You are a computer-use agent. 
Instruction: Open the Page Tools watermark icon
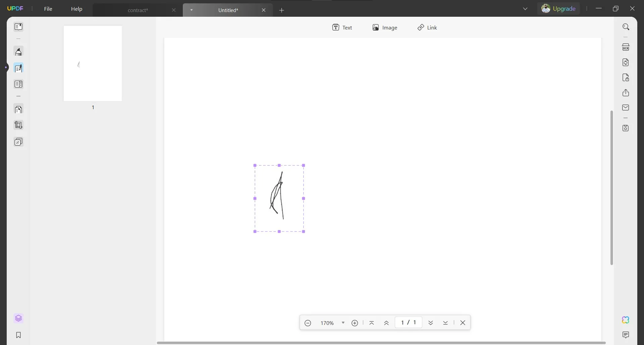pos(18,142)
